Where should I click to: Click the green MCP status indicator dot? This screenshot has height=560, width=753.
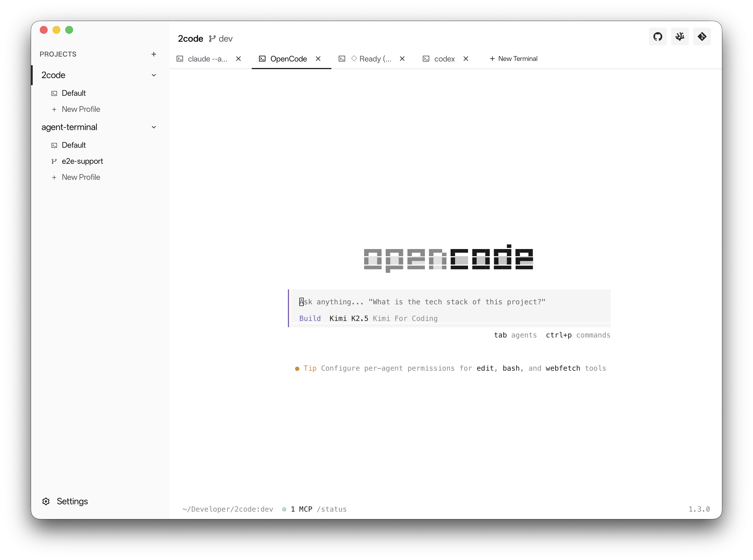pos(284,509)
